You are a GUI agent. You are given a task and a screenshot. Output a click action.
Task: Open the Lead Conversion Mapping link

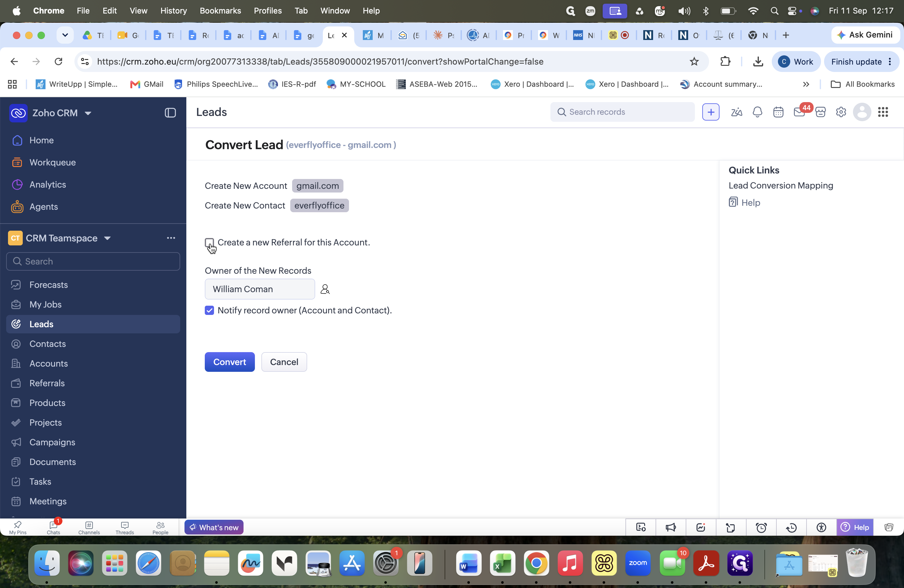(781, 185)
